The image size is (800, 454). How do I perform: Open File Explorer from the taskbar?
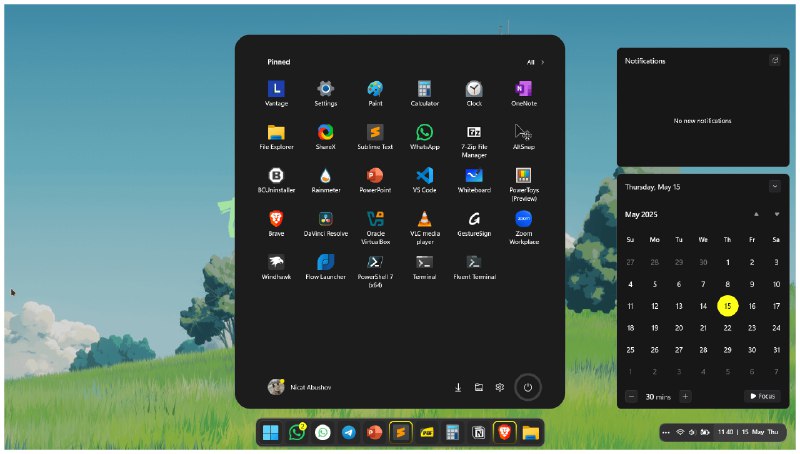pos(531,433)
